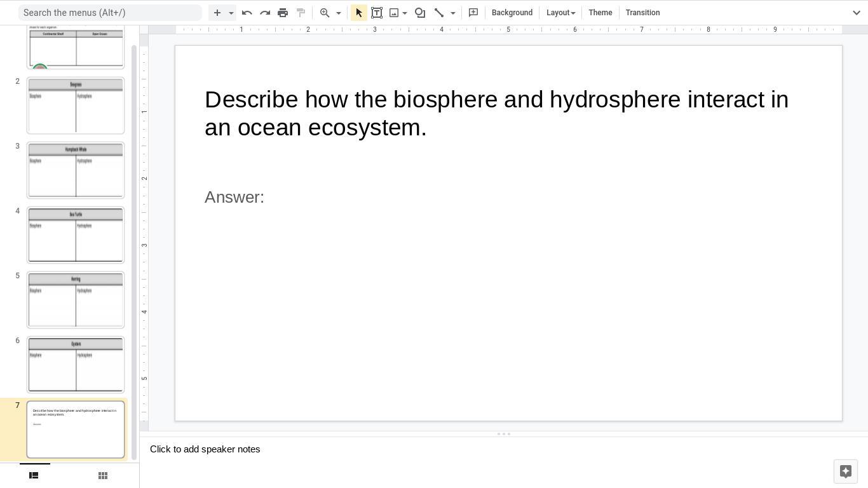Select the Sea Turtle slide 4 thumbnail
868x488 pixels.
(76, 235)
